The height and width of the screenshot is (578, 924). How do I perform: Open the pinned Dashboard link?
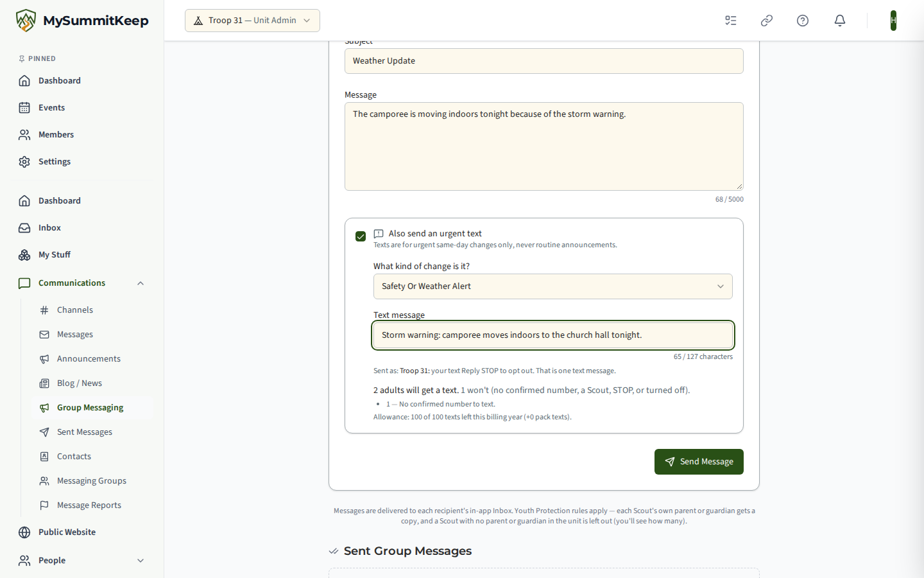(x=82, y=81)
